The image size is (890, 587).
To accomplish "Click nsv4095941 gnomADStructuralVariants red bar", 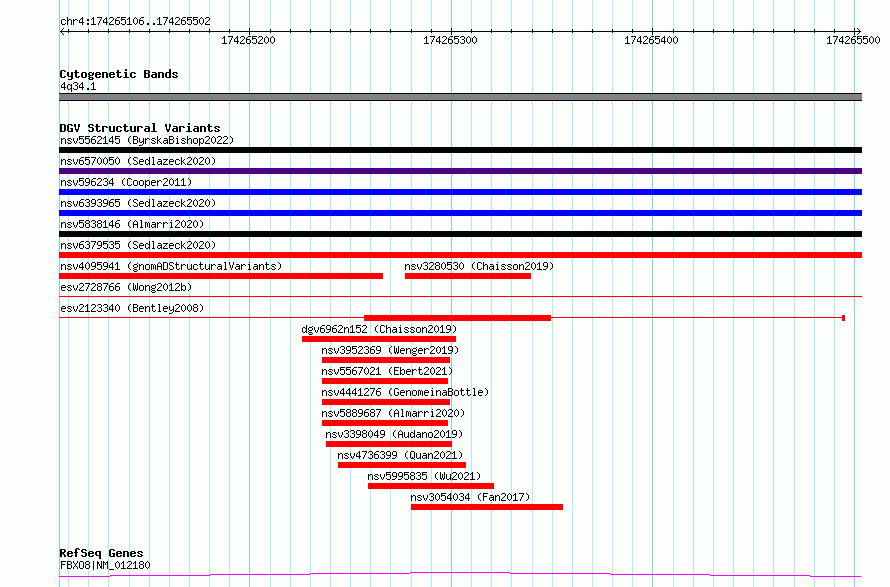I will [221, 276].
